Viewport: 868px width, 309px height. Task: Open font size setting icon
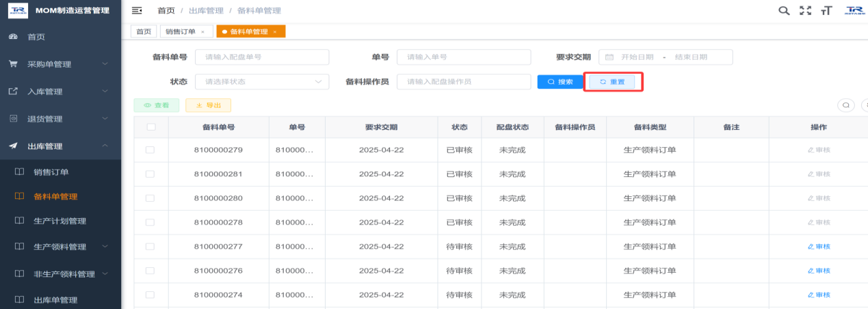(827, 10)
